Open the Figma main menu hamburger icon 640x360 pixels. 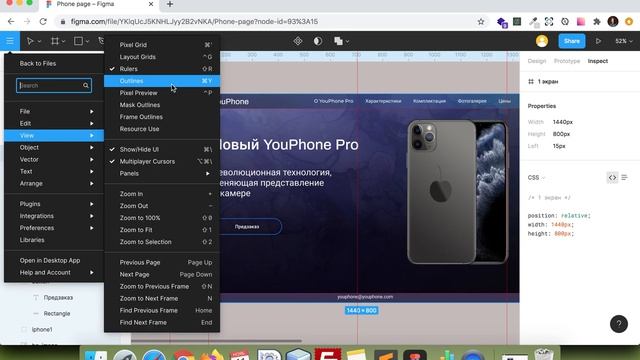pos(10,41)
